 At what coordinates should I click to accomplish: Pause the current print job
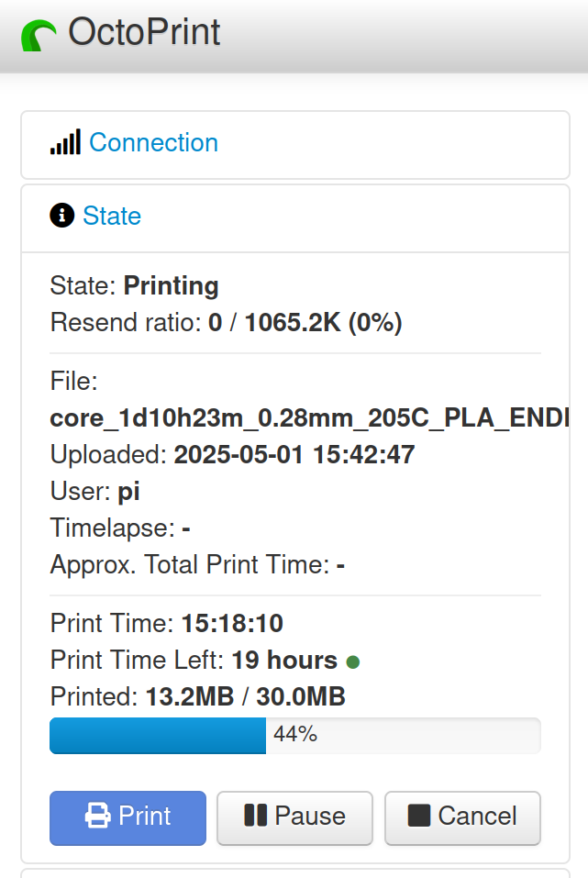[x=294, y=818]
